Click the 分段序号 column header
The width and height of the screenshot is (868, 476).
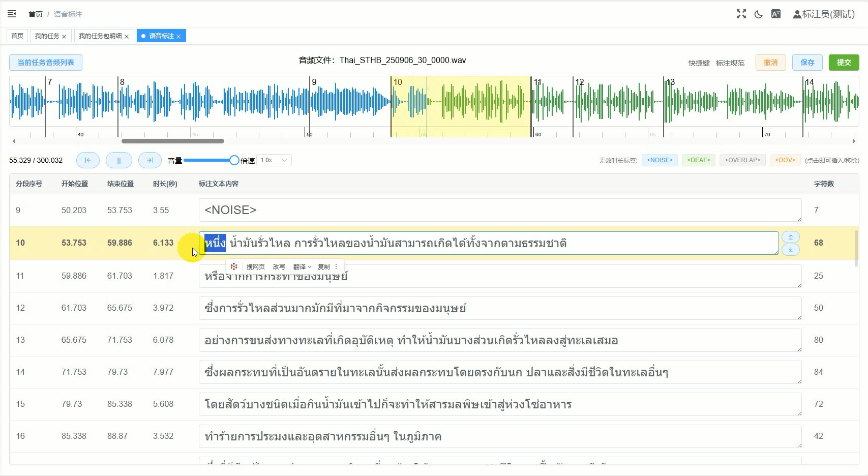(x=29, y=184)
